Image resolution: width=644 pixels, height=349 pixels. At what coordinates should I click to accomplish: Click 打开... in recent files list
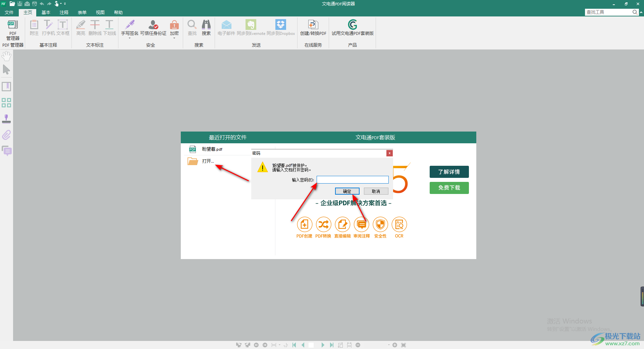tap(208, 161)
